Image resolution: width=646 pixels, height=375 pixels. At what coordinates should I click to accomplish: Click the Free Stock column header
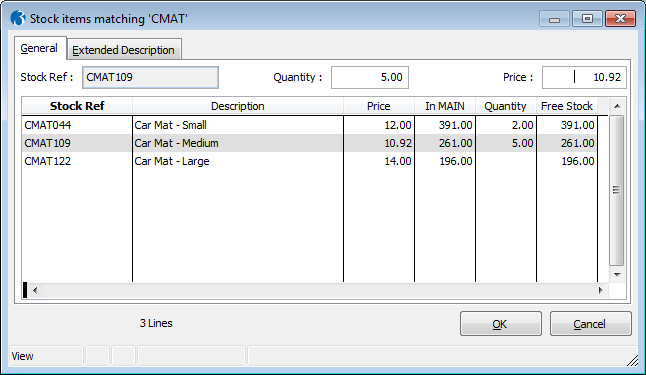click(567, 106)
